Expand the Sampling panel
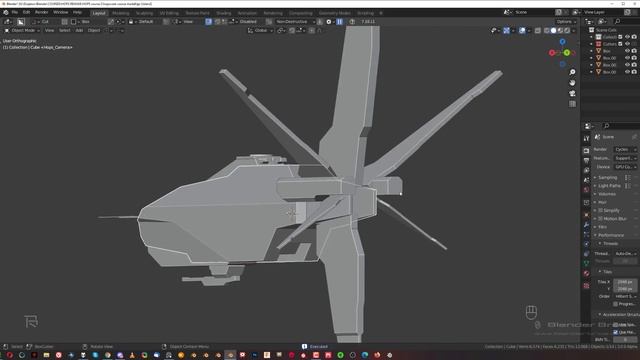The width and height of the screenshot is (640, 360). 607,178
